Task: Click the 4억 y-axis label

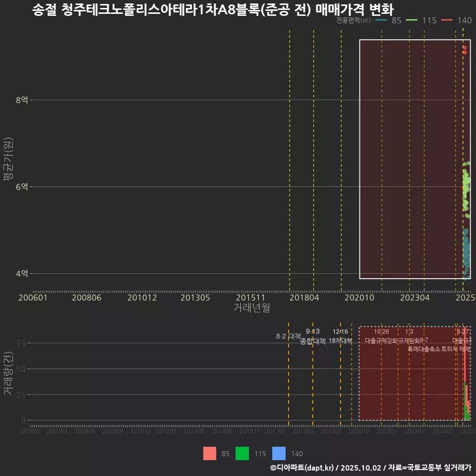Action: [22, 274]
